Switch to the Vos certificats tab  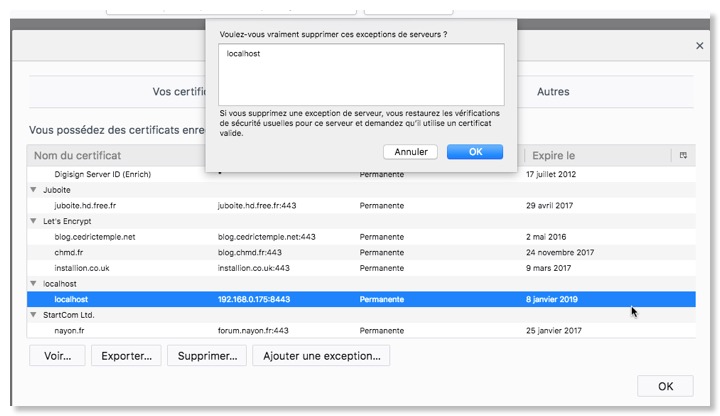[x=179, y=92]
